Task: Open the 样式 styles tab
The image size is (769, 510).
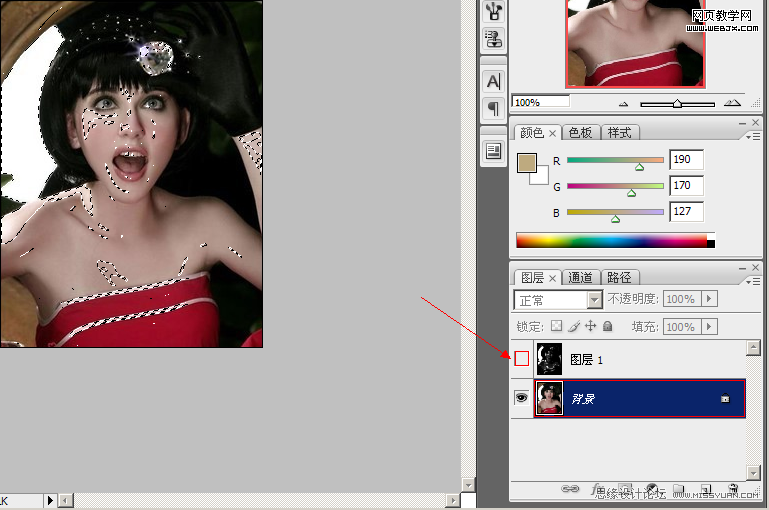Action: pos(620,132)
